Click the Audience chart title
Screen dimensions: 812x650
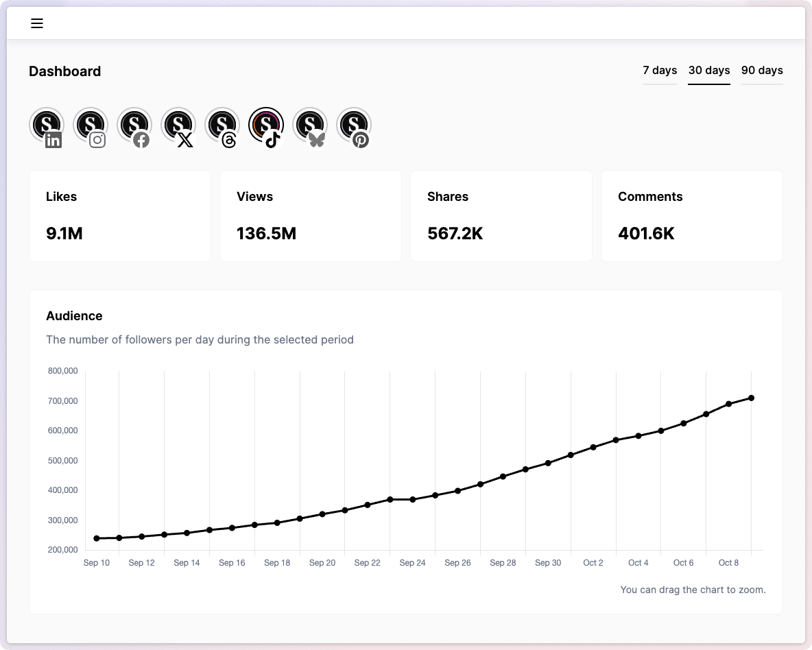pos(74,316)
